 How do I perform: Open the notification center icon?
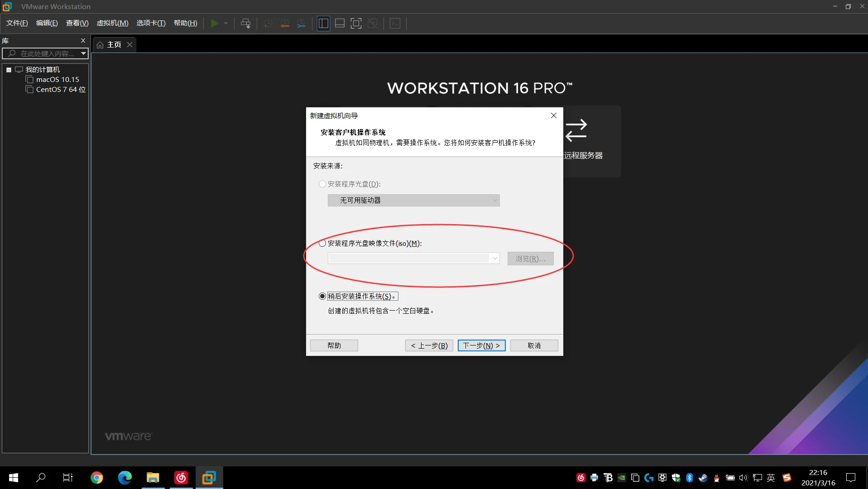(x=851, y=478)
